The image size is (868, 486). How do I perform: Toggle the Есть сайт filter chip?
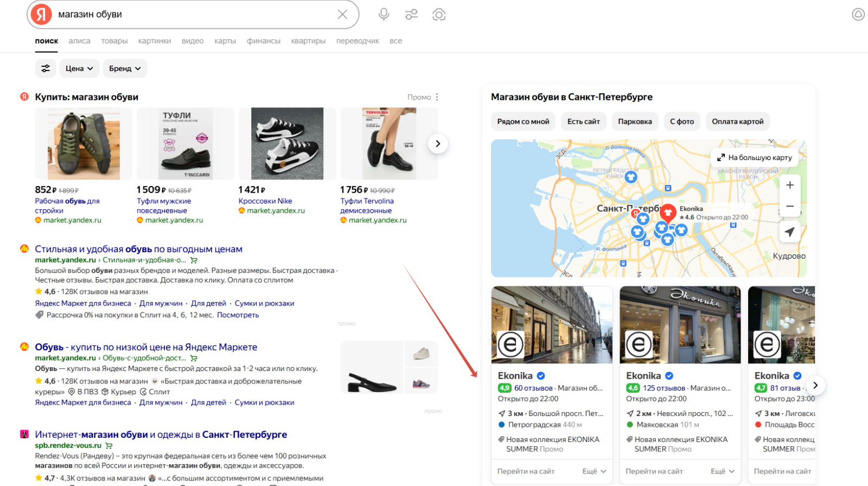584,121
